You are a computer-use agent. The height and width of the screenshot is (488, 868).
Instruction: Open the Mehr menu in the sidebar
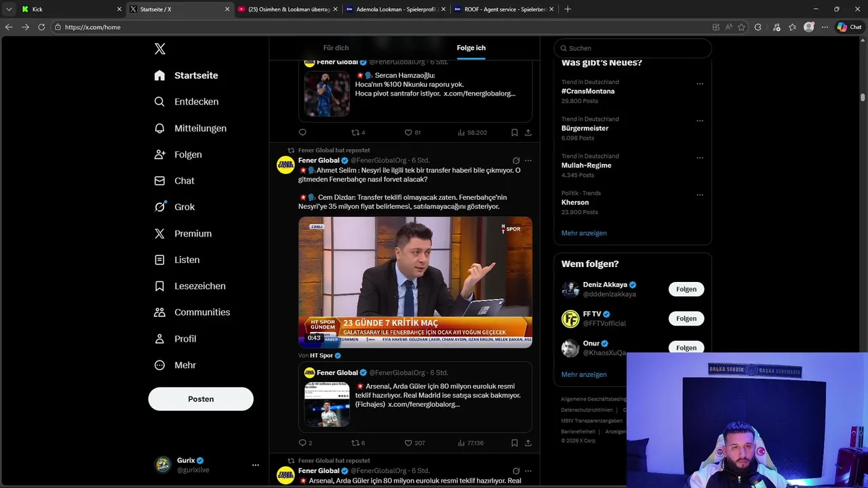tap(175, 365)
